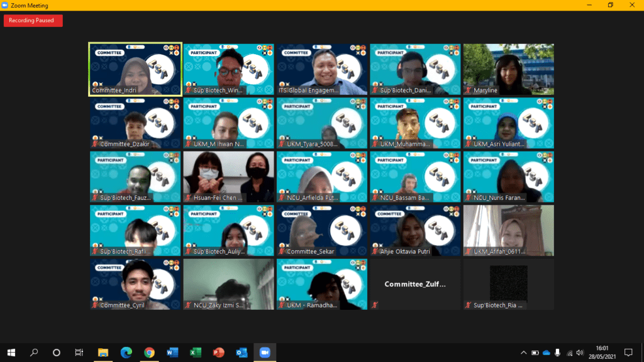Switch to Google Chrome in the taskbar
The image size is (644, 362).
coord(149,352)
